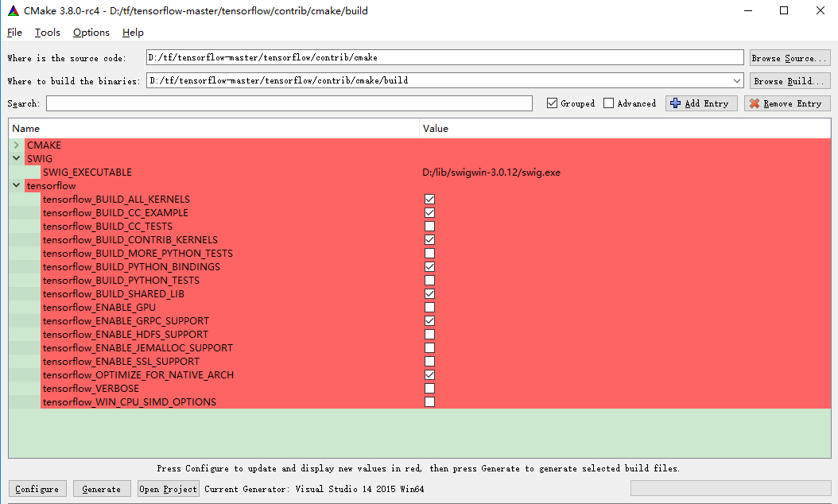Collapse the SWIG group
838x504 pixels.
16,158
